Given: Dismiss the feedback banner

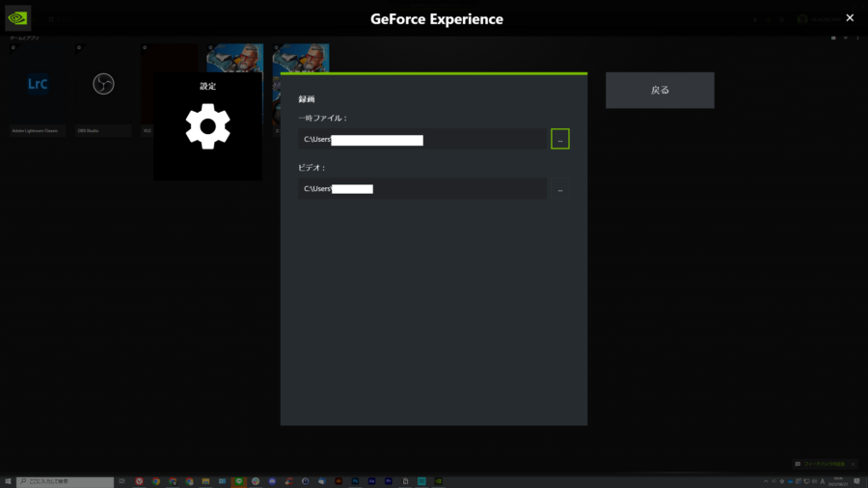Looking at the screenshot, I should [854, 464].
